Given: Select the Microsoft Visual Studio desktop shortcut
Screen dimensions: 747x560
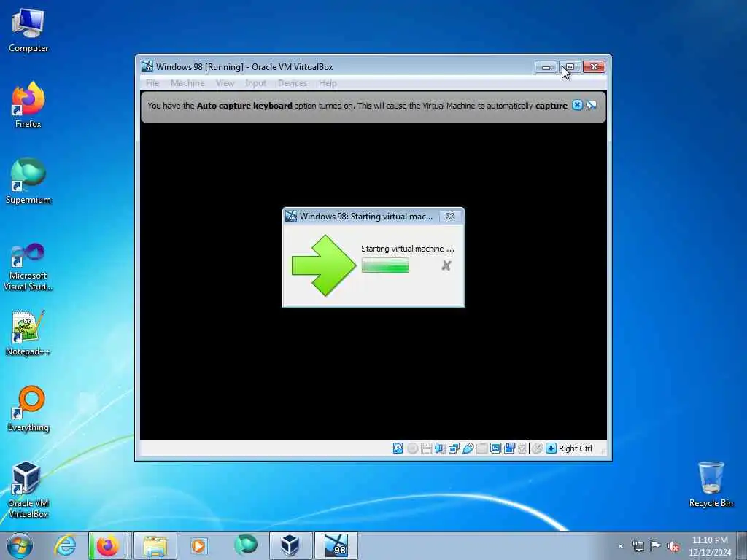Looking at the screenshot, I should [28, 267].
